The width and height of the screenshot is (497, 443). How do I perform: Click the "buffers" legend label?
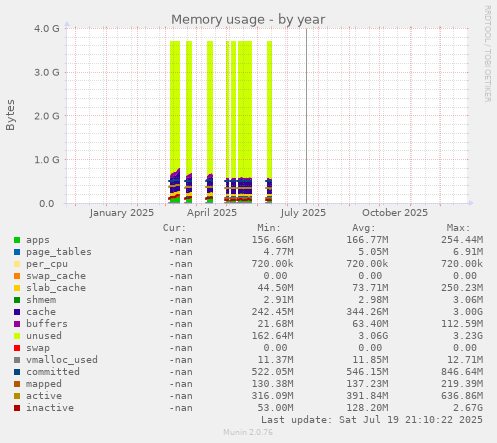point(47,324)
